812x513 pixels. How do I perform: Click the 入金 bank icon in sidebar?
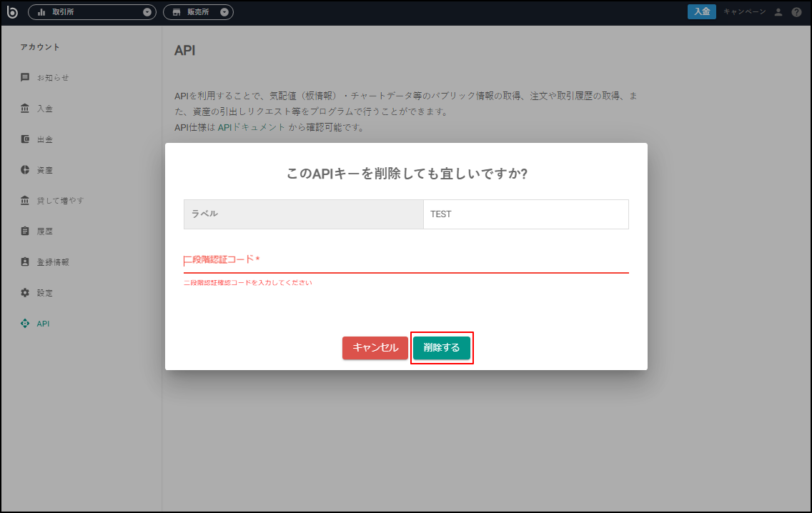(25, 108)
